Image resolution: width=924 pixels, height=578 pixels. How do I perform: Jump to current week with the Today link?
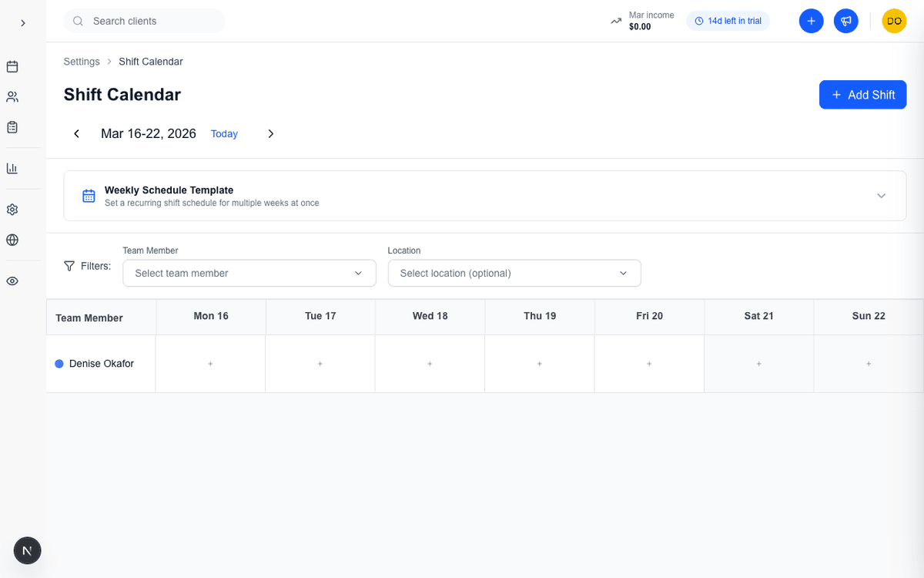pos(224,133)
